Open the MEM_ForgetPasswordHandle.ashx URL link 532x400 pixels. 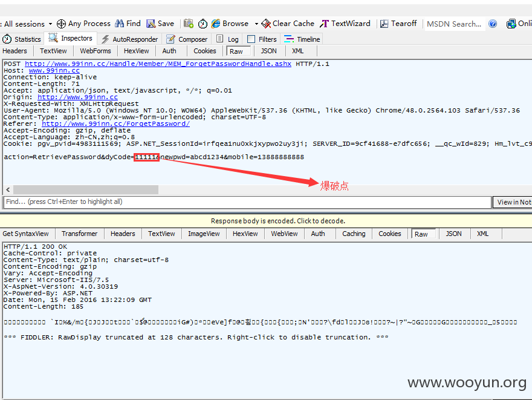click(158, 64)
